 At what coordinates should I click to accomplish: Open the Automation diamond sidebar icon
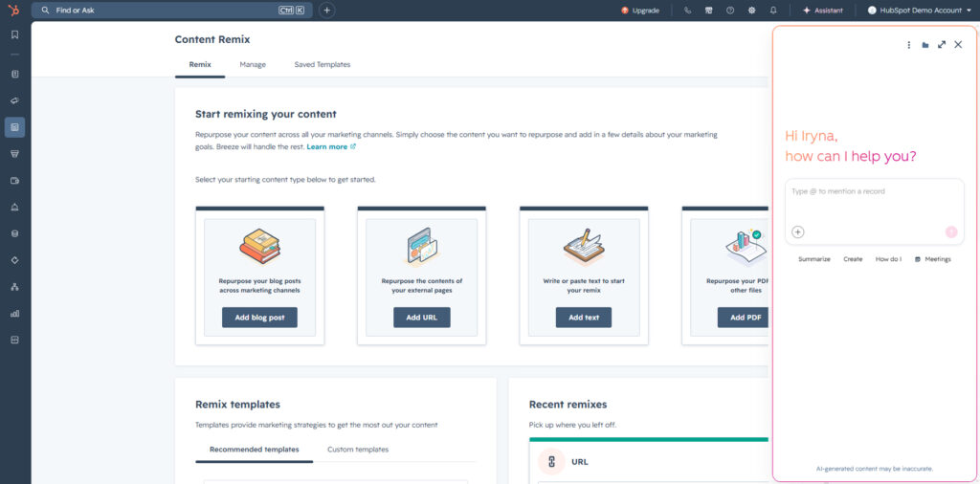coord(15,260)
